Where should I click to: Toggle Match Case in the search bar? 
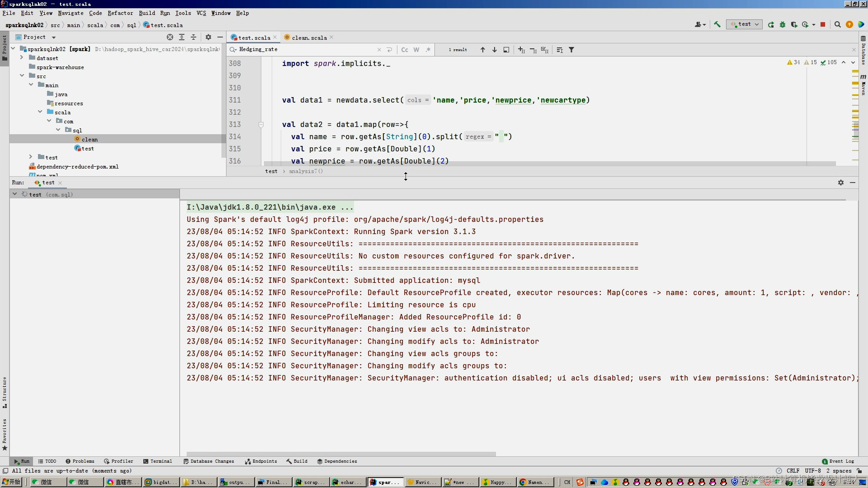(405, 50)
